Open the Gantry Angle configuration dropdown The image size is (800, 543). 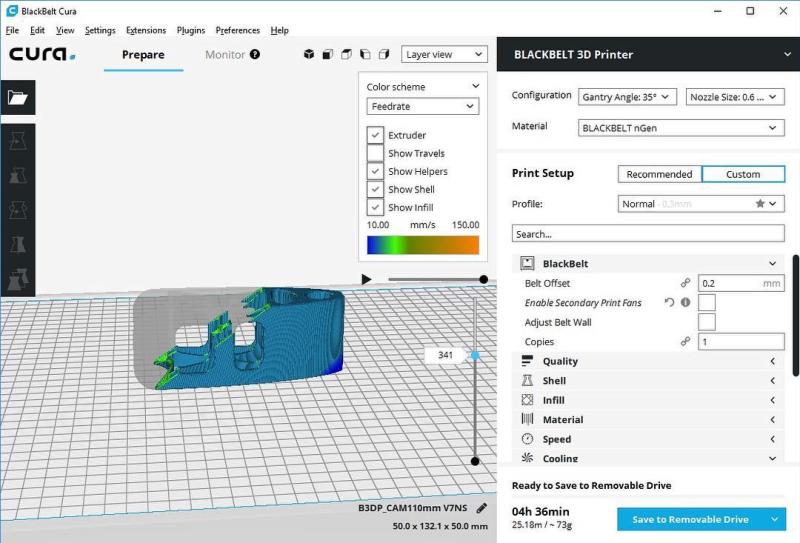tap(628, 97)
